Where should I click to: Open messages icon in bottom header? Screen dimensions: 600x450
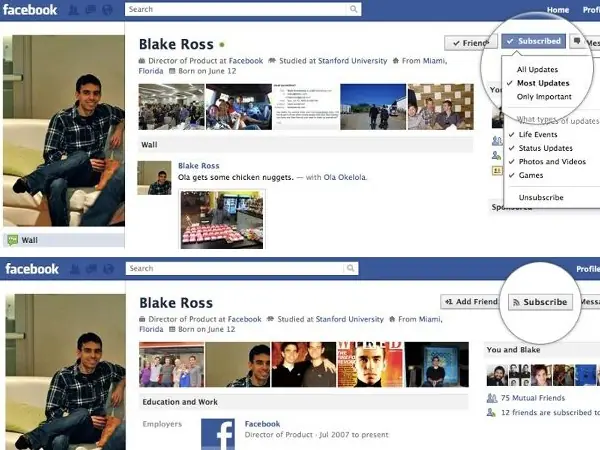pyautogui.click(x=91, y=269)
